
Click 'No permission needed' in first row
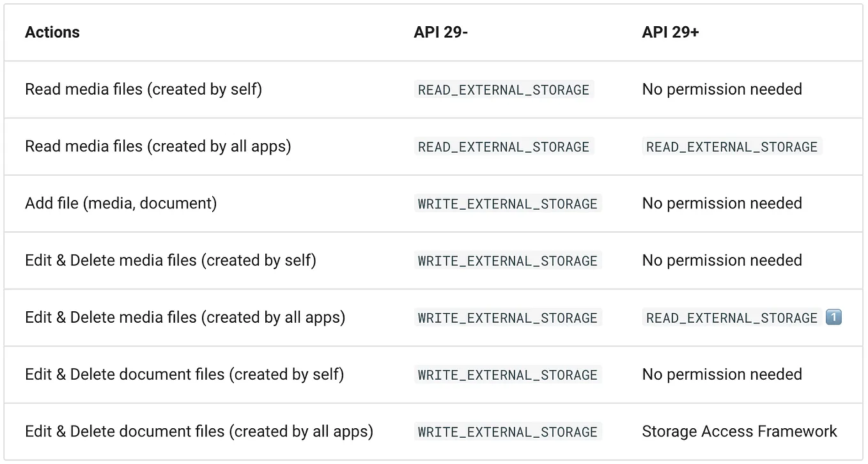coord(722,89)
